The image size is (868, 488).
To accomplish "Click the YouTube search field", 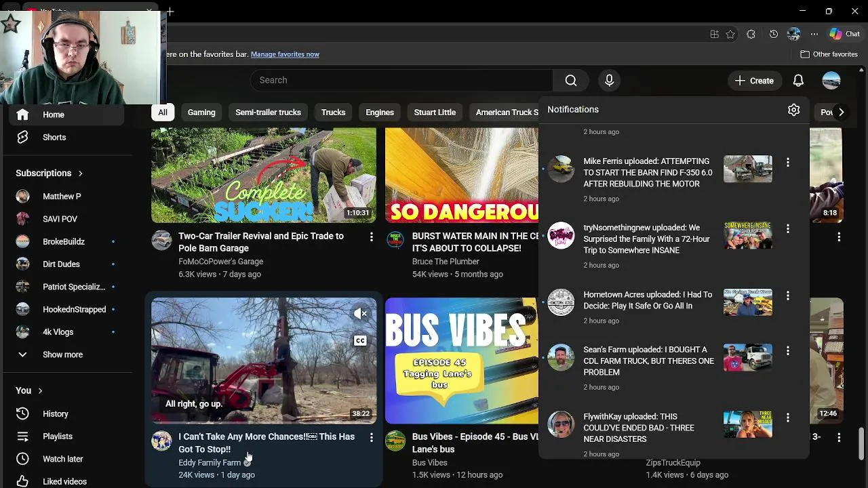I will [401, 81].
